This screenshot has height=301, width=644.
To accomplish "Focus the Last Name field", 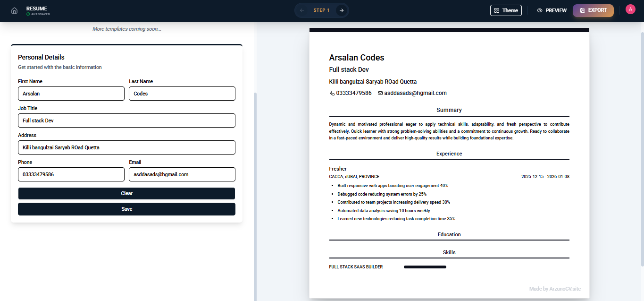I will 182,94.
